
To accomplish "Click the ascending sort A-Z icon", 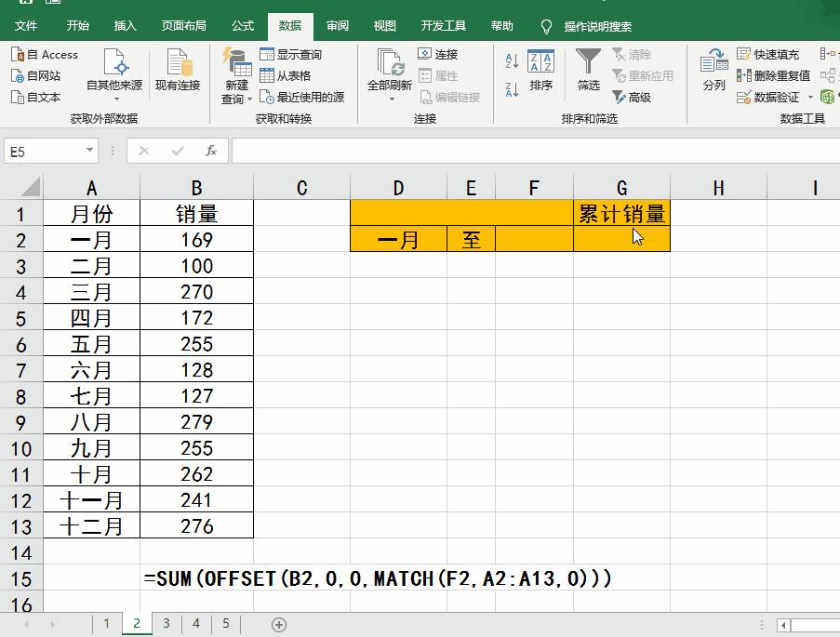I will pos(510,58).
